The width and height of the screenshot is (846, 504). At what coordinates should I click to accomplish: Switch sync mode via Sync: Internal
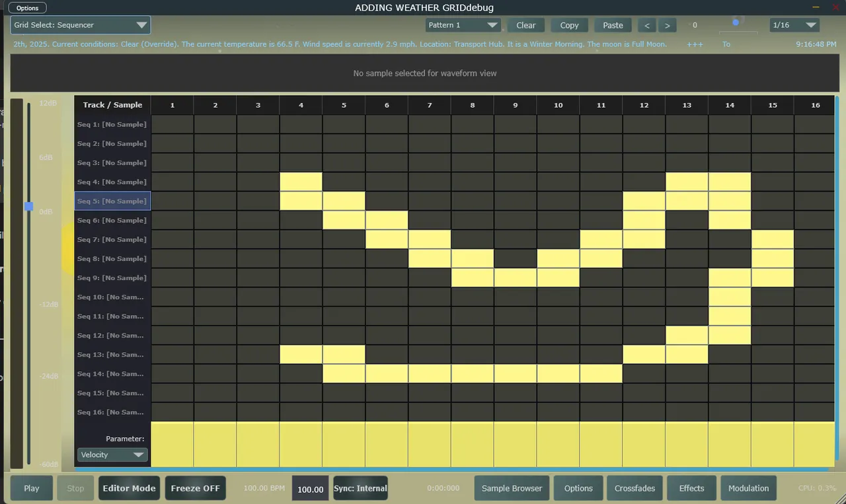point(360,487)
